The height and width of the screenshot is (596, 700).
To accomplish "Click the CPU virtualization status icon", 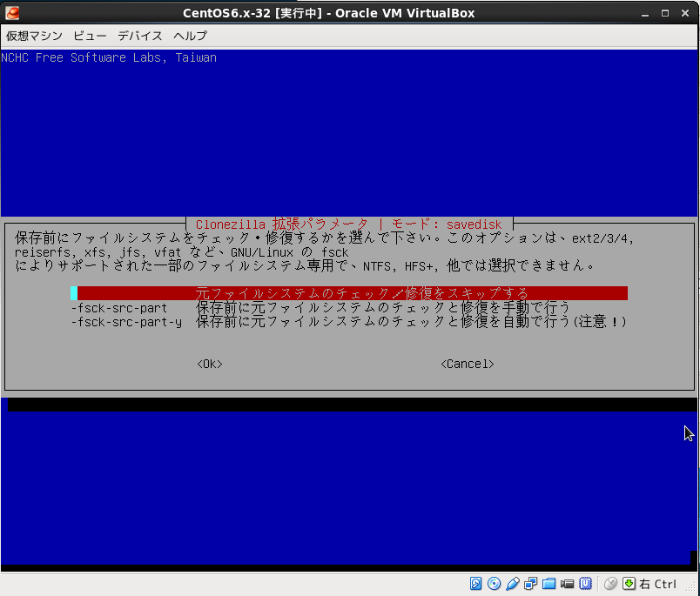I will 586,584.
